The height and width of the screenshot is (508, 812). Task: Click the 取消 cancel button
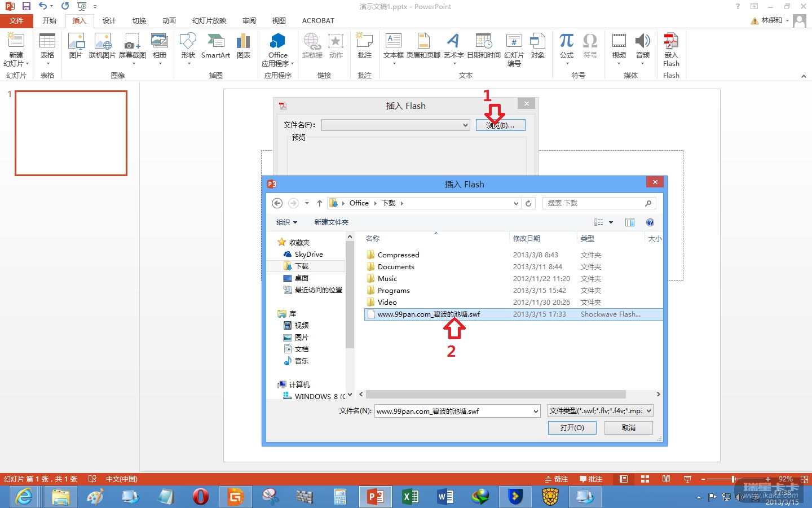[x=628, y=428]
